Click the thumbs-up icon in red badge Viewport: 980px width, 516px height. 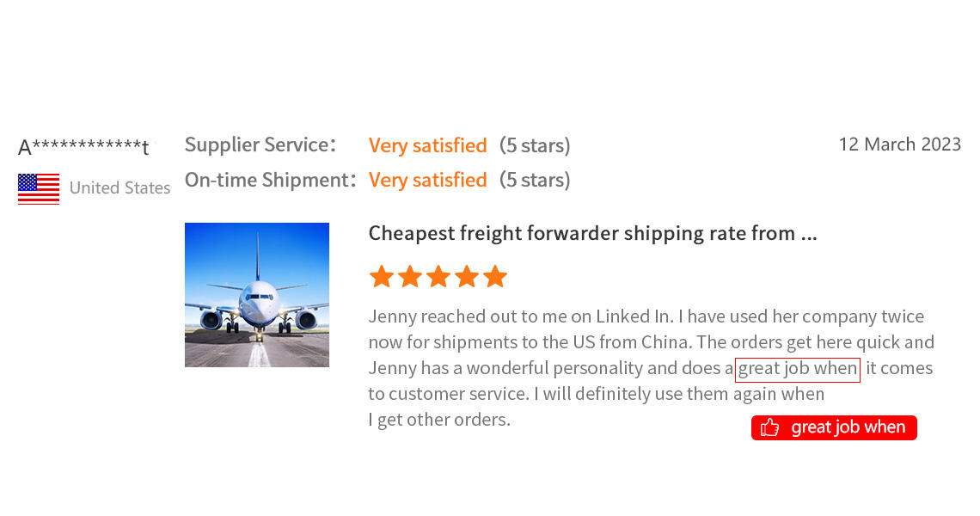pos(770,427)
